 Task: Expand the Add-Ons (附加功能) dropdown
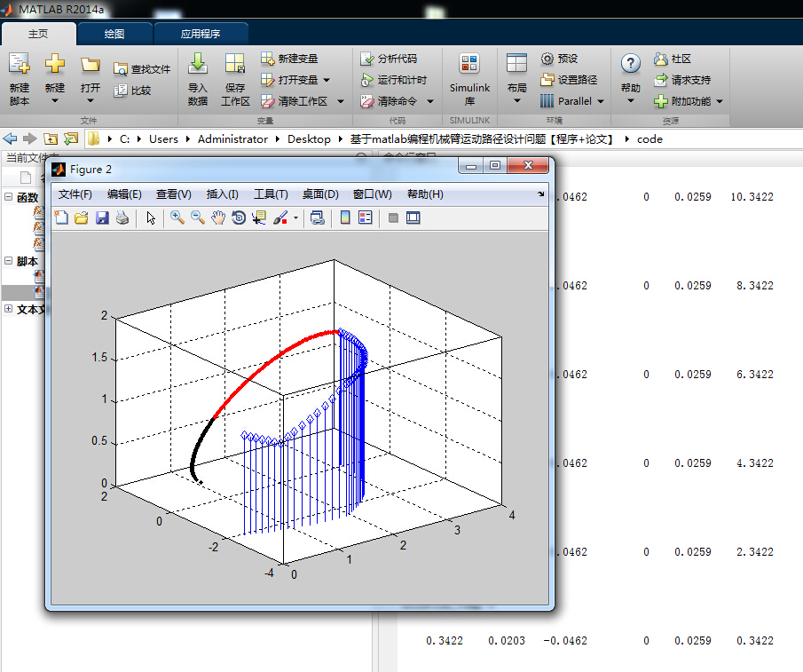pos(720,101)
